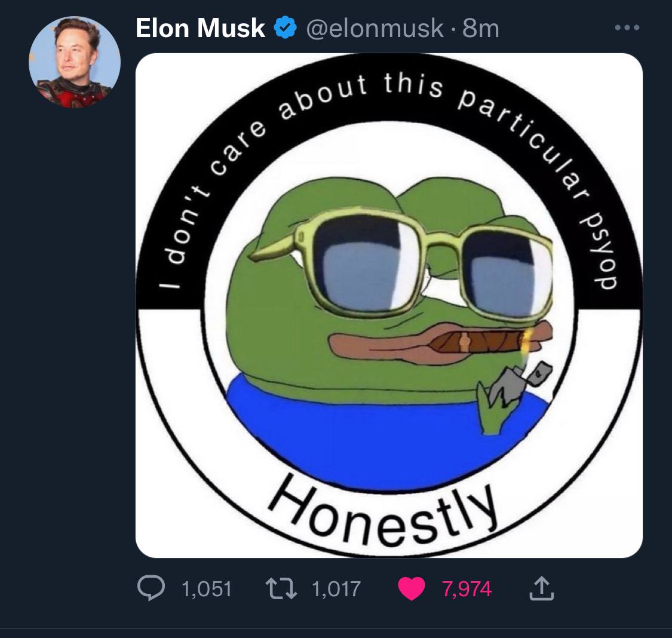Unlike the tweet via the pink heart
Viewport: 672px width, 638px height.
[x=412, y=588]
